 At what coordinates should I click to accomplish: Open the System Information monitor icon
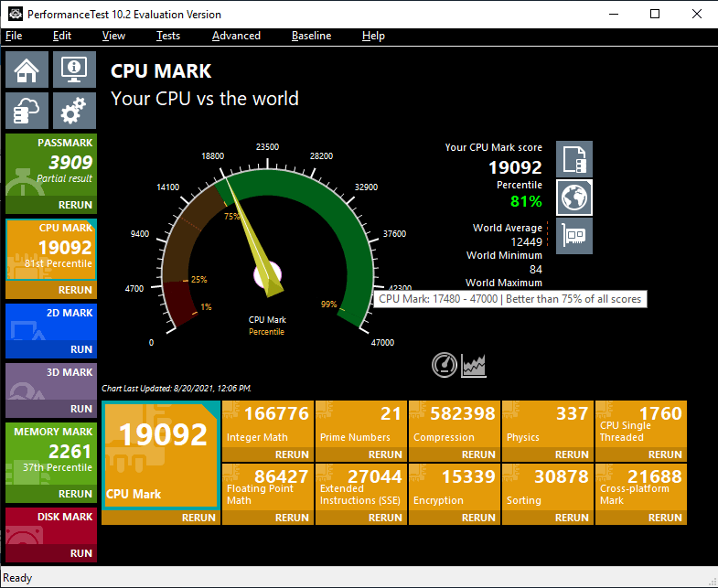click(x=75, y=69)
